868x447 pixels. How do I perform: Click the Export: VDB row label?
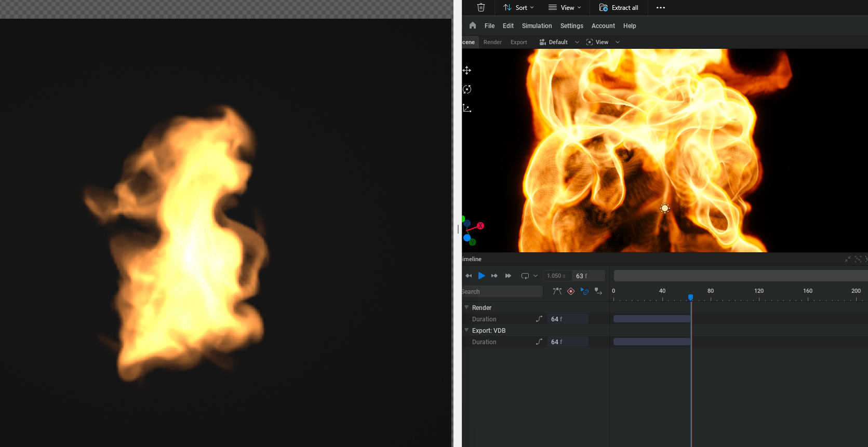(x=489, y=331)
